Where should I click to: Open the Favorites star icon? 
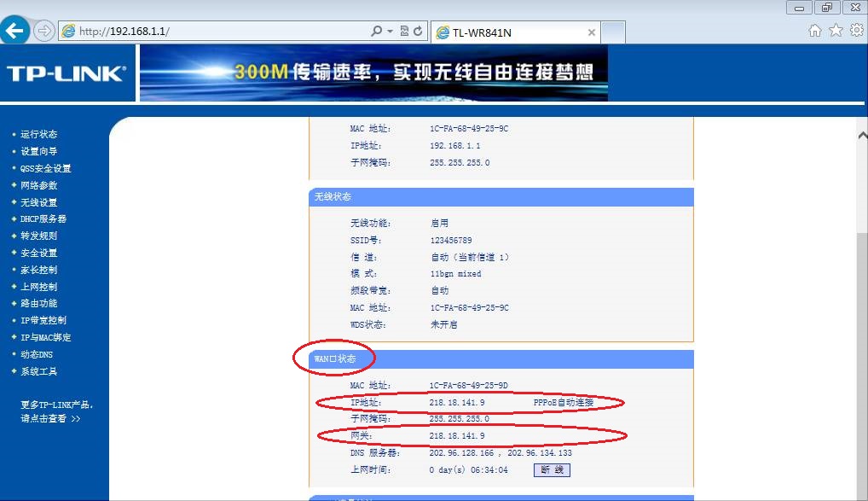pyautogui.click(x=836, y=31)
